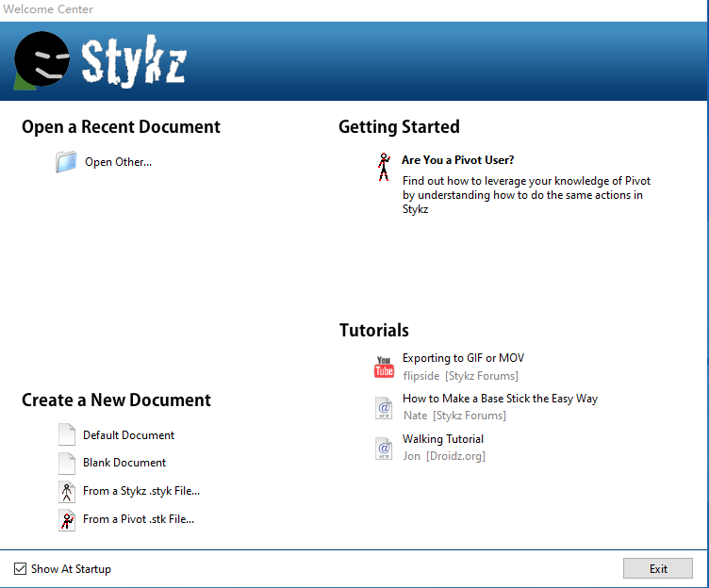Screen dimensions: 709x588
Task: Create a Blank Document
Action: [x=124, y=463]
